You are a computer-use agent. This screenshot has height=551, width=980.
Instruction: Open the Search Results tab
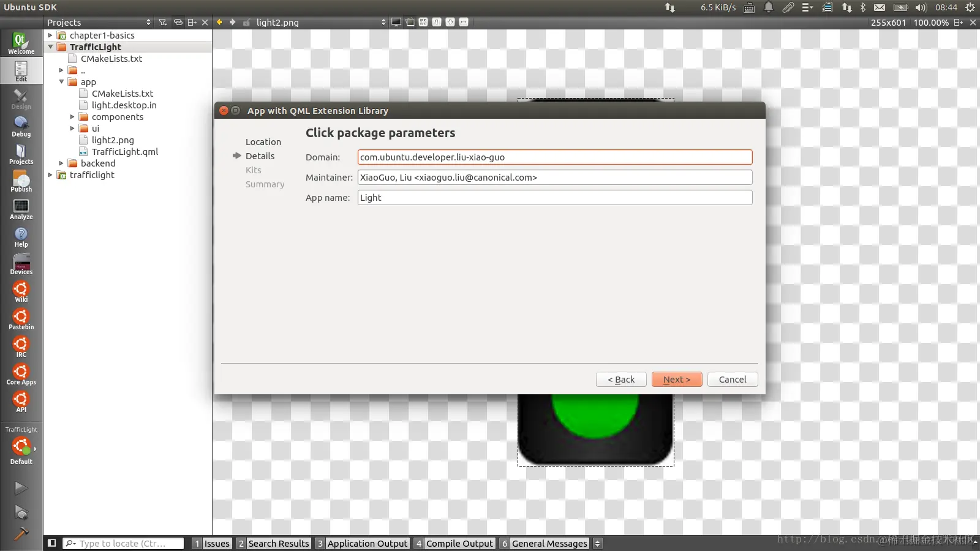(273, 543)
